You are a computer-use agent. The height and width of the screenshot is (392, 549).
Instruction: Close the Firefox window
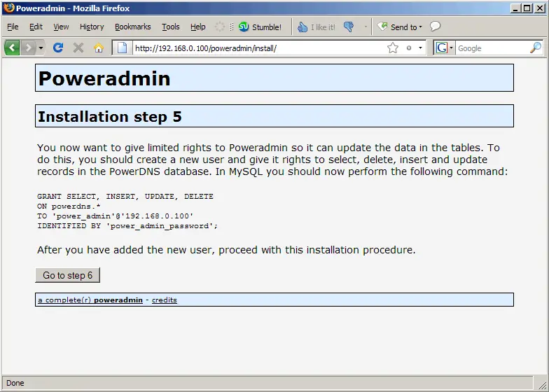click(540, 8)
